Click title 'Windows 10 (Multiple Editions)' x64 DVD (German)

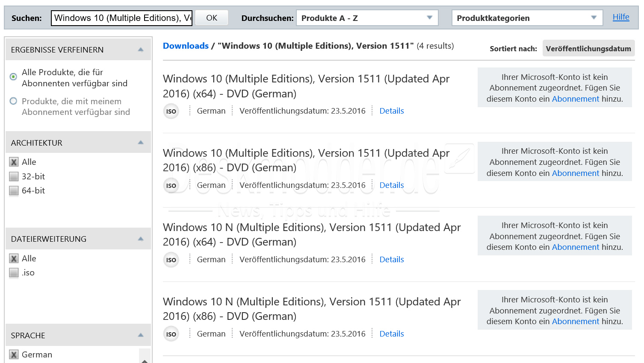(306, 86)
